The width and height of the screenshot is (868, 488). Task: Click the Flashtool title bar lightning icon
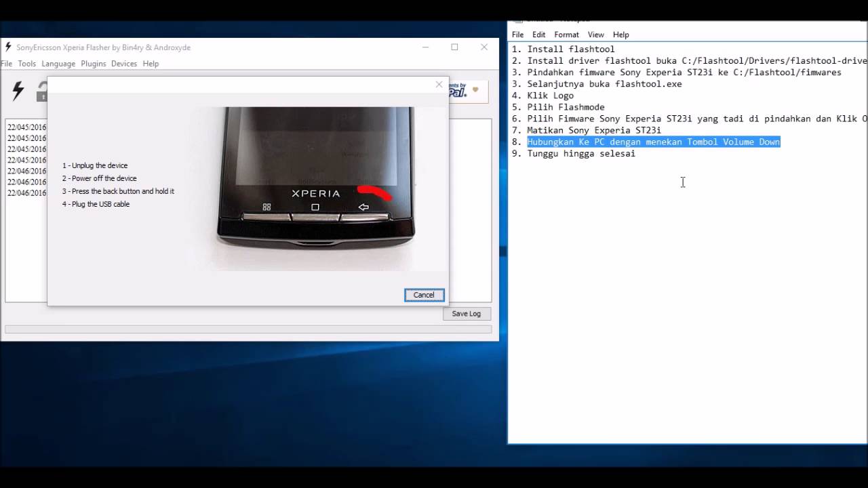[x=8, y=47]
